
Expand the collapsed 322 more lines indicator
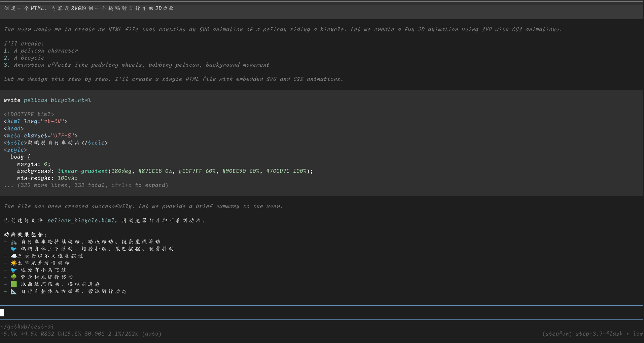click(86, 185)
